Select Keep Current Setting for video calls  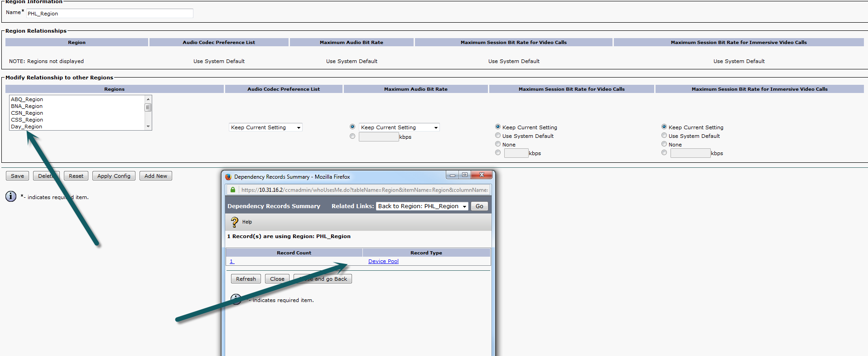pyautogui.click(x=498, y=127)
